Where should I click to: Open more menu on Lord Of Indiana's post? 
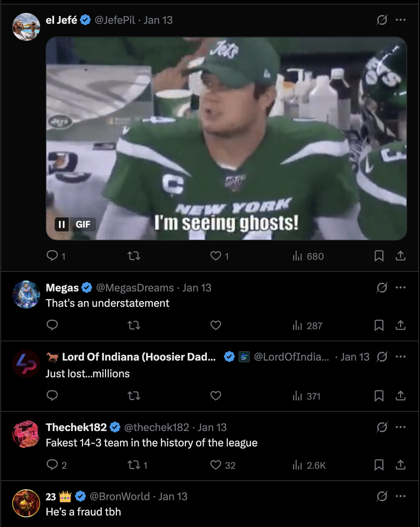[x=400, y=357]
